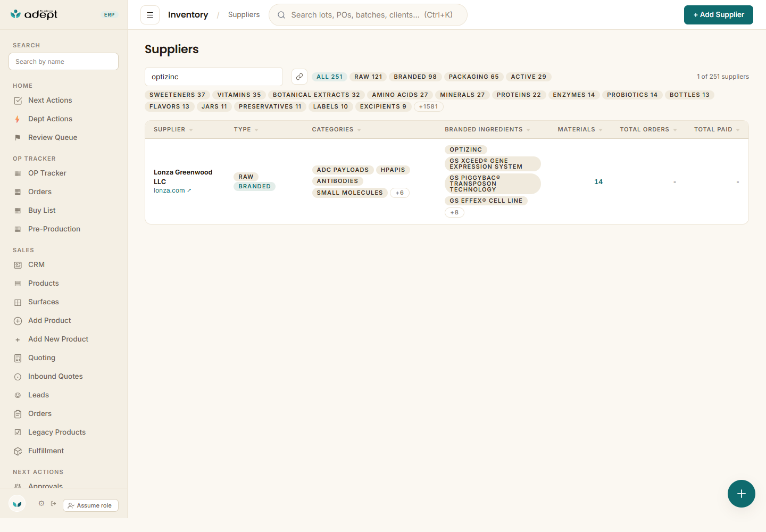Image resolution: width=766 pixels, height=532 pixels.
Task: Click the copy link icon beside the supplier filter
Action: (299, 77)
